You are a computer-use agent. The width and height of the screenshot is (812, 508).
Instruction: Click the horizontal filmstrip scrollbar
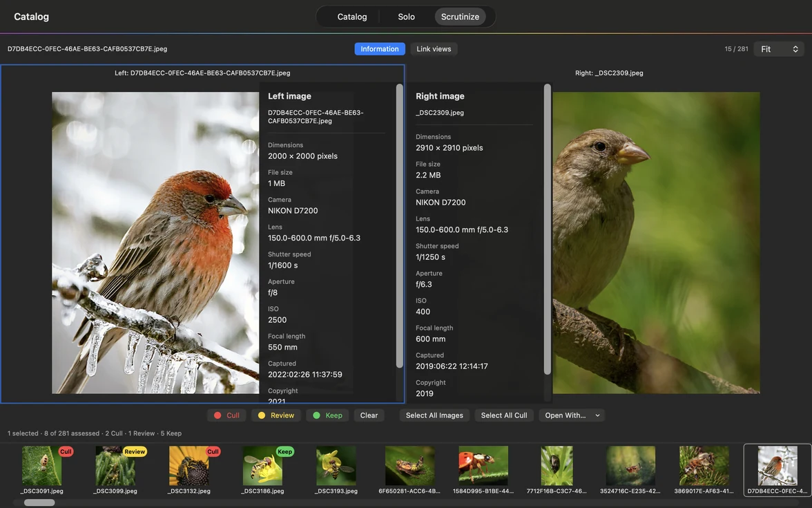click(39, 502)
